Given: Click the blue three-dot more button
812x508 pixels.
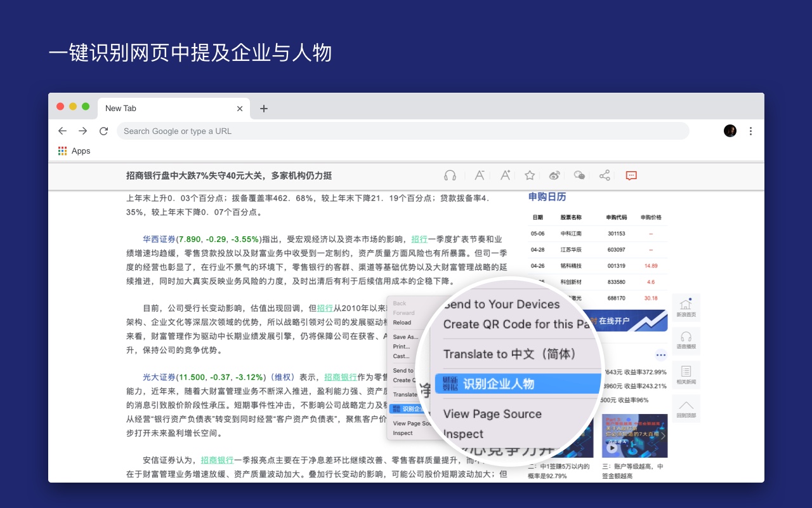Looking at the screenshot, I should 661,355.
